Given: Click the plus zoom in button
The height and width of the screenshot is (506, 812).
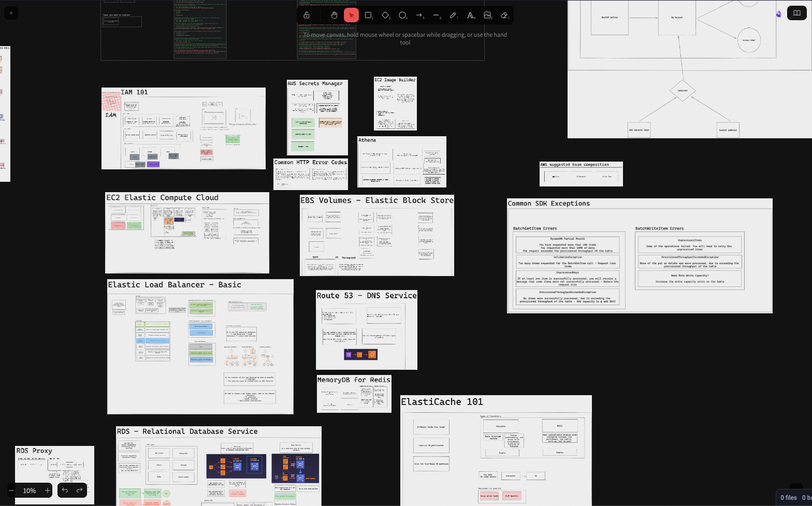Looking at the screenshot, I should (48, 490).
